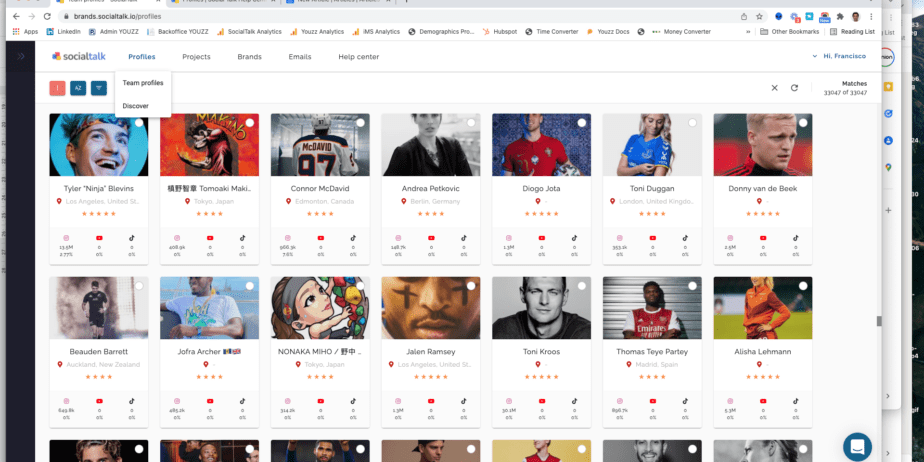Open the Profiles menu
This screenshot has width=924, height=462.
tap(142, 57)
